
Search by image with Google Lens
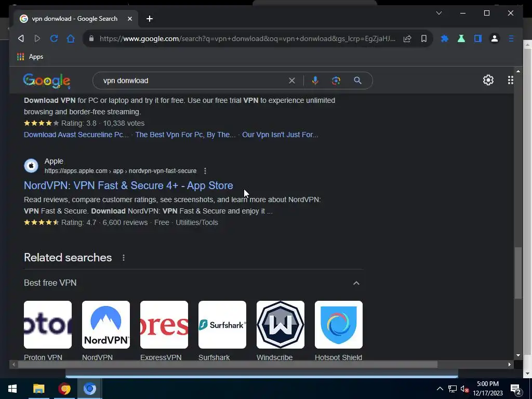(336, 81)
